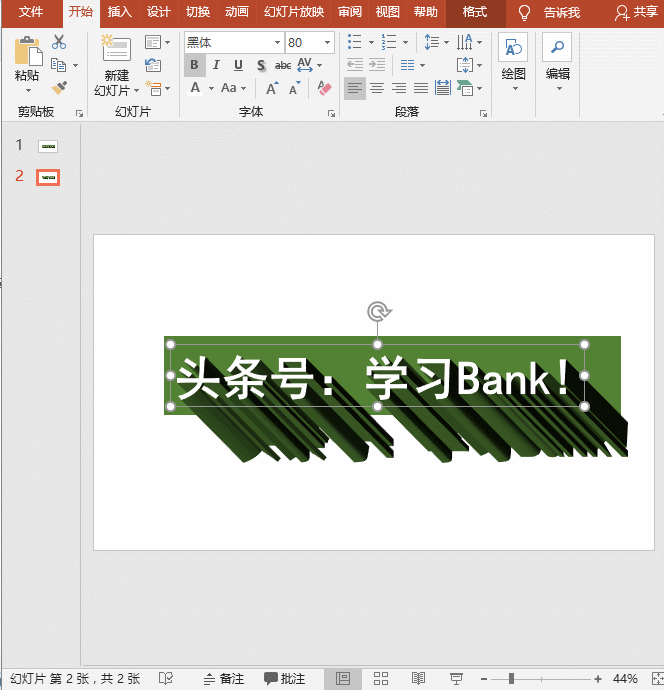The height and width of the screenshot is (690, 664).
Task: Switch to the 动画 tab
Action: [237, 12]
